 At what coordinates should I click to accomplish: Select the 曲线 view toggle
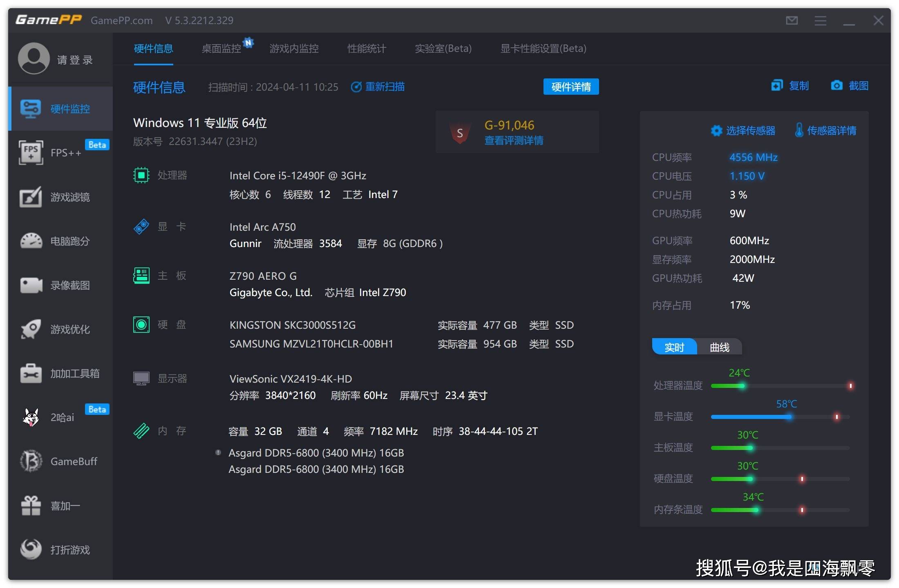click(x=720, y=347)
